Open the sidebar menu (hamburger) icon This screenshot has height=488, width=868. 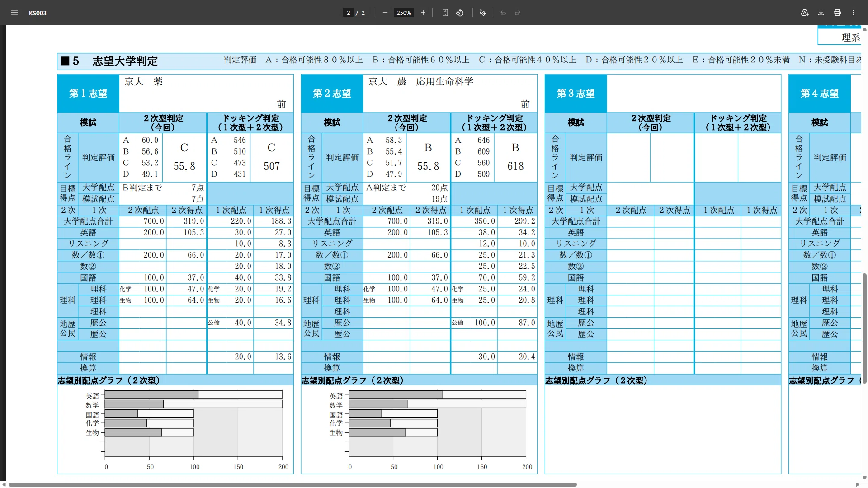click(x=14, y=13)
